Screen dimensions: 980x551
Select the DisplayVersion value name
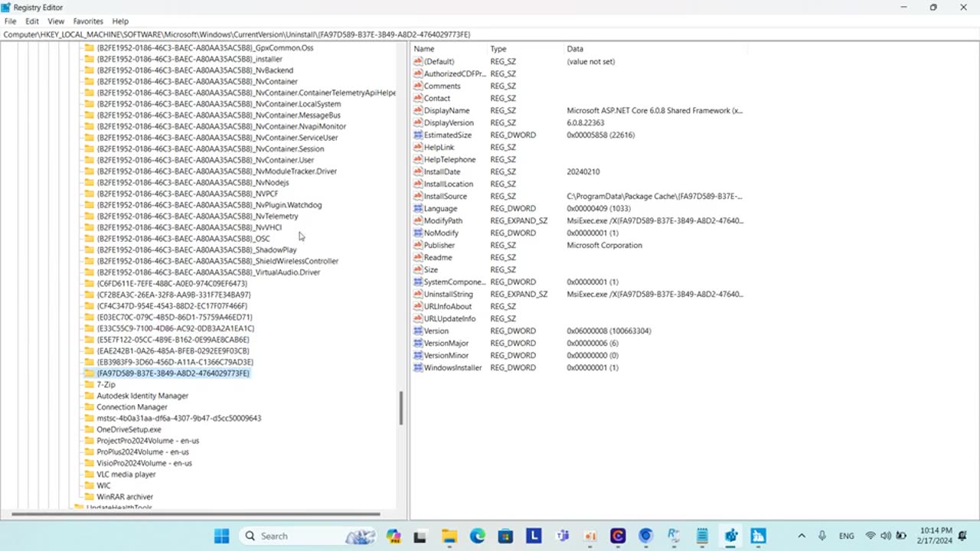pyautogui.click(x=449, y=122)
